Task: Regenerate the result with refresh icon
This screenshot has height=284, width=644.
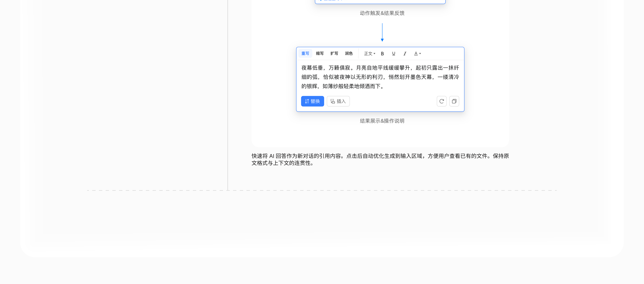Action: click(x=441, y=101)
